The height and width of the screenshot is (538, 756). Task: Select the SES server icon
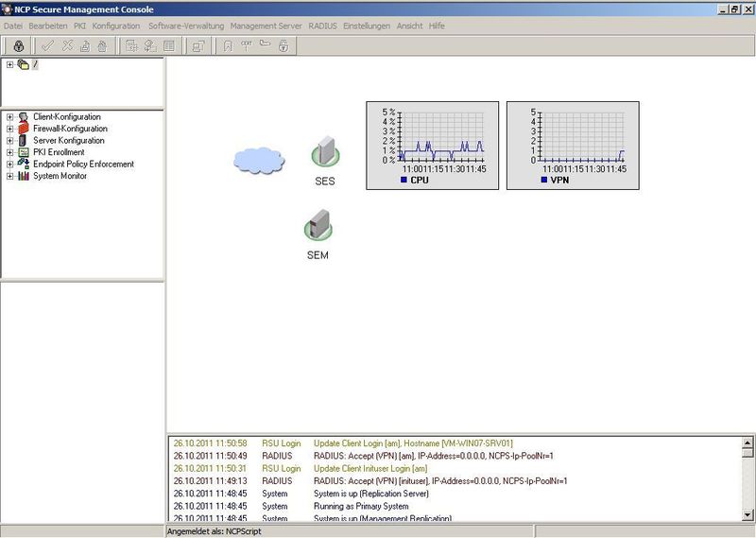tap(325, 150)
